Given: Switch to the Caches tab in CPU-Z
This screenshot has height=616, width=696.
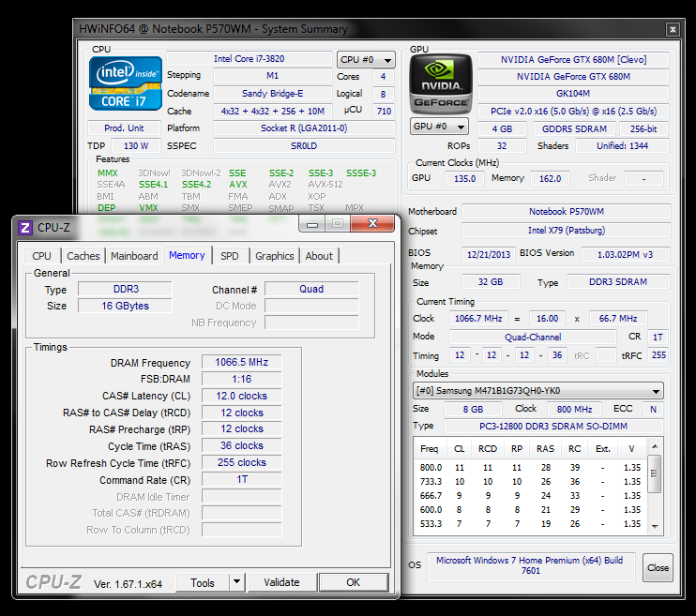Looking at the screenshot, I should 83,256.
